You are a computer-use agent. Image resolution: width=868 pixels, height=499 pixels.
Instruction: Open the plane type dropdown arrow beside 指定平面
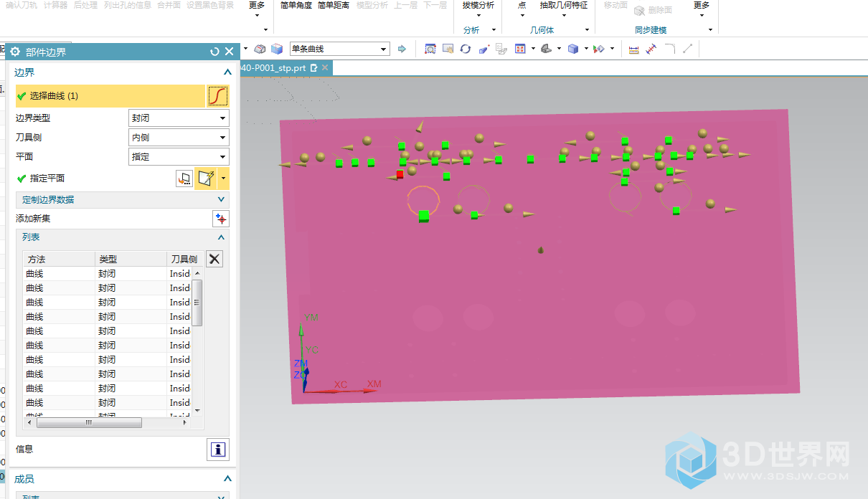coord(224,179)
